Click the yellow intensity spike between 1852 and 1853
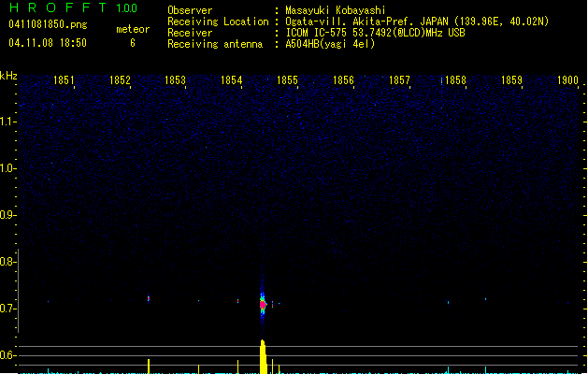The image size is (588, 374). (149, 367)
